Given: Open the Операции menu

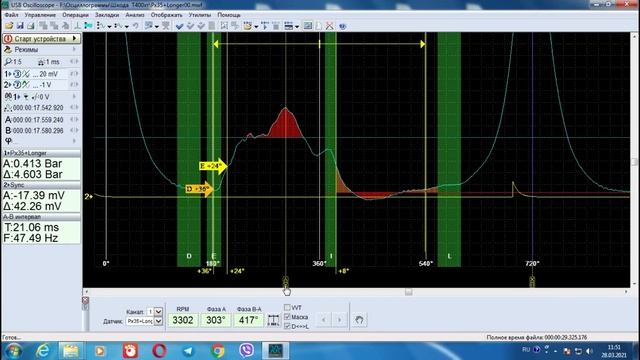Looking at the screenshot, I should [x=75, y=15].
